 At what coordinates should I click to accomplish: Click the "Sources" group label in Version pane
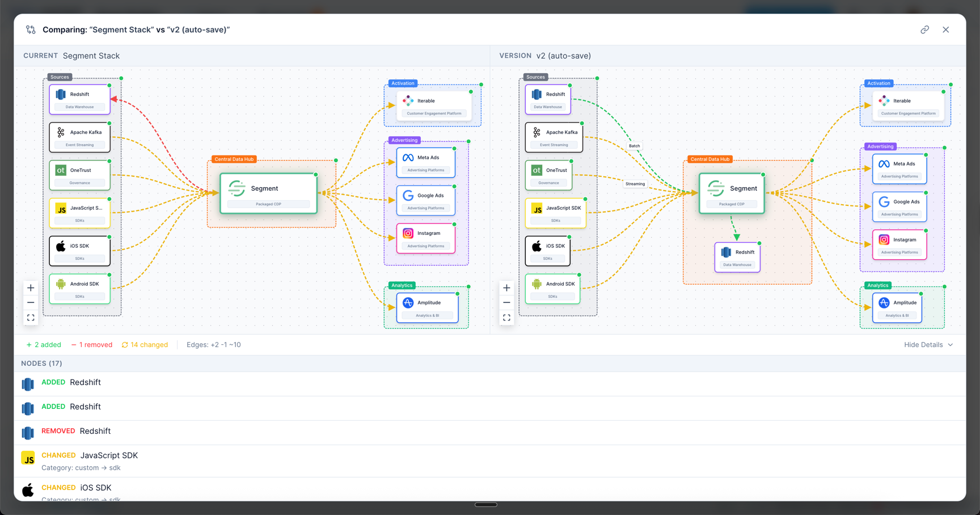tap(535, 77)
